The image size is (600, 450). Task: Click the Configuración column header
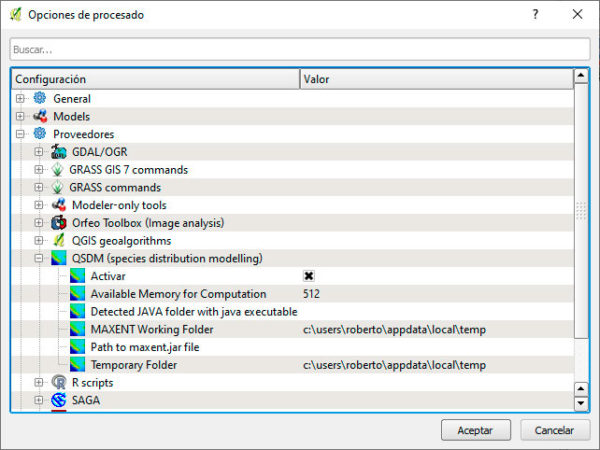tap(155, 79)
